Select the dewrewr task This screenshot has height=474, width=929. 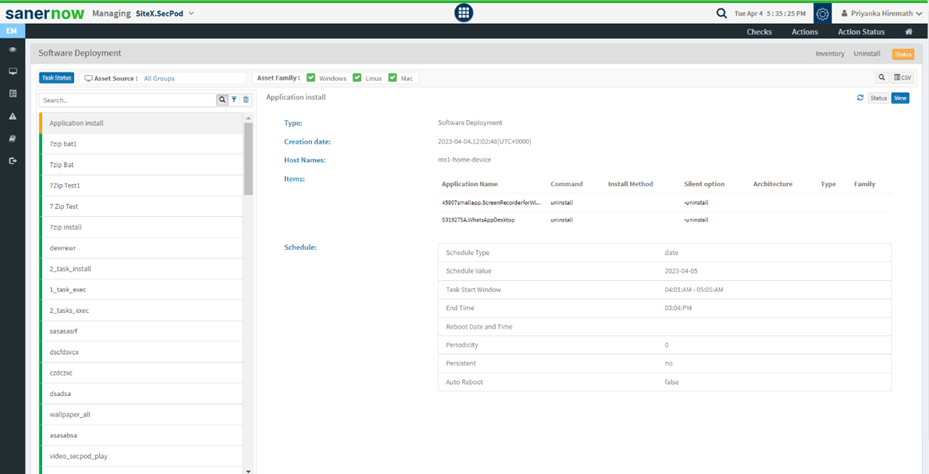(x=142, y=248)
